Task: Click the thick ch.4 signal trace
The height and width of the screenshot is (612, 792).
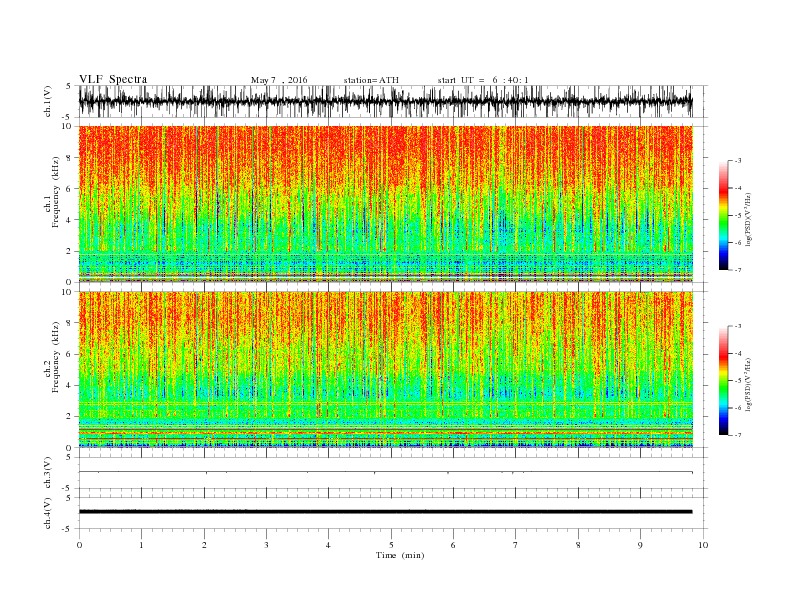Action: 386,512
